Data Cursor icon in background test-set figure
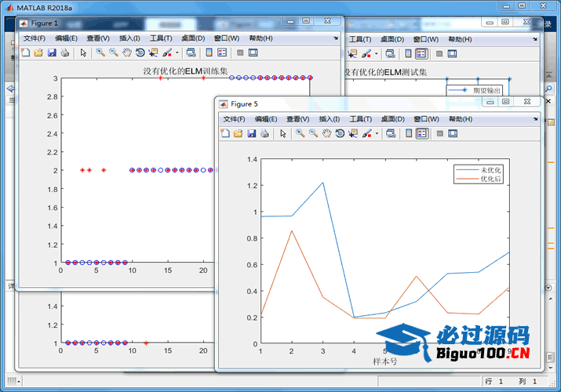The width and height of the screenshot is (561, 392). click(352, 53)
